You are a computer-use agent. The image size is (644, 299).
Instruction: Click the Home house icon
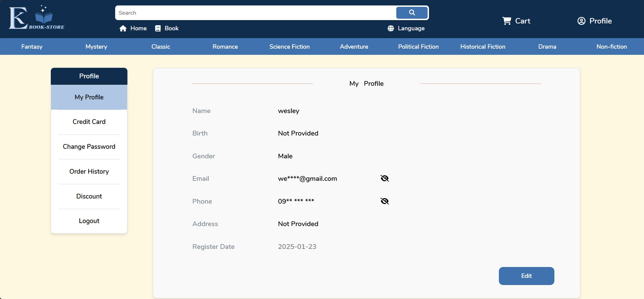click(x=123, y=29)
